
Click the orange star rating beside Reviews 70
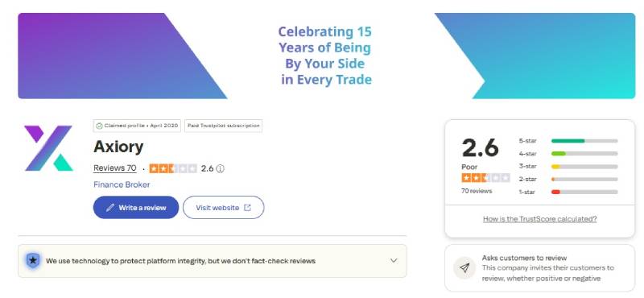tap(173, 168)
